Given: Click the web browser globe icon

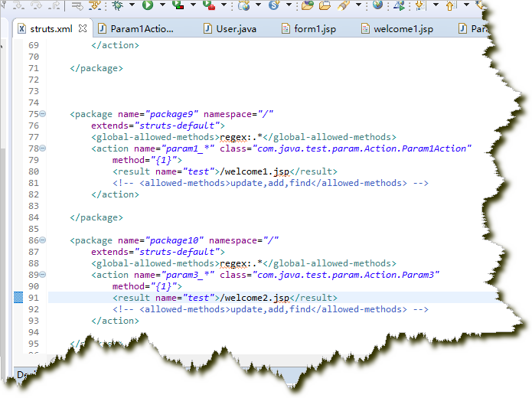Looking at the screenshot, I should (377, 5).
